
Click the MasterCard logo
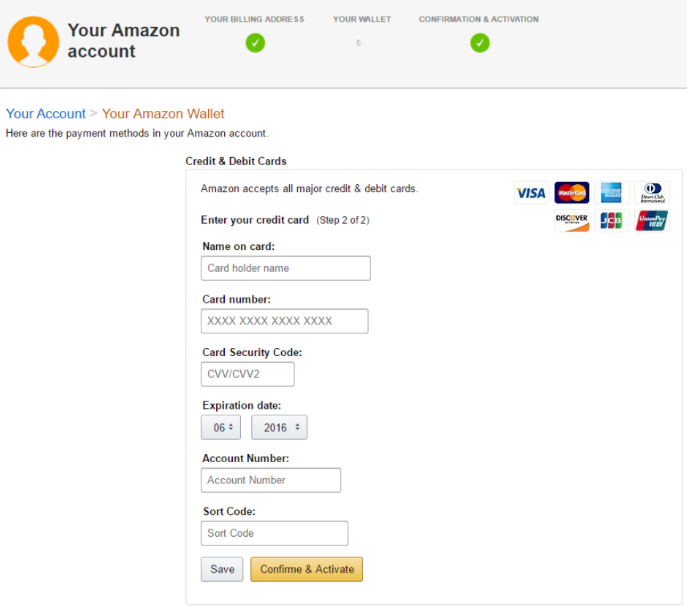pos(571,193)
